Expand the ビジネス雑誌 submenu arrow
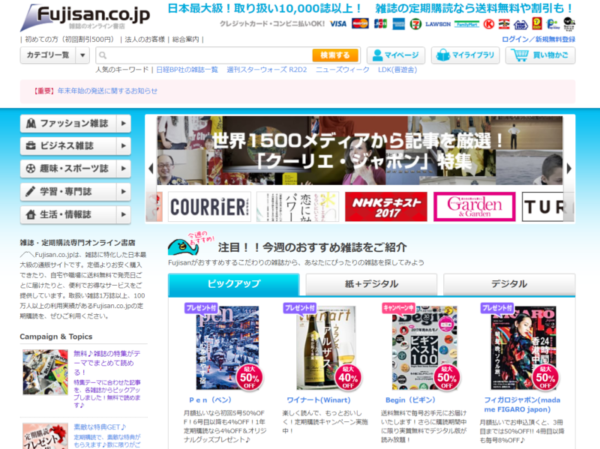600x449 pixels. coord(123,146)
